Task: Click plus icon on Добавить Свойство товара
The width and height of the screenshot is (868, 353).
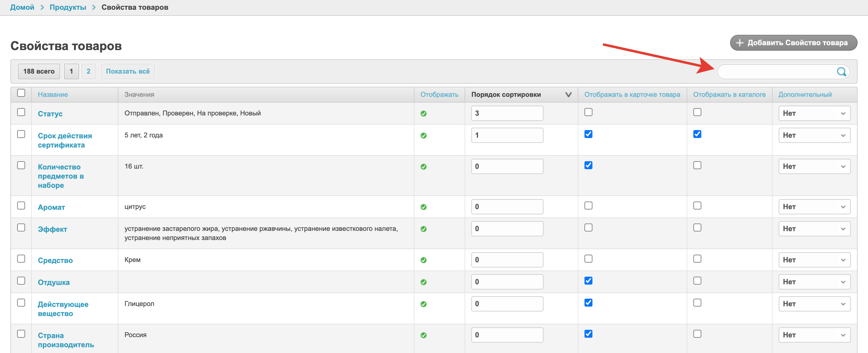Action: coord(740,43)
